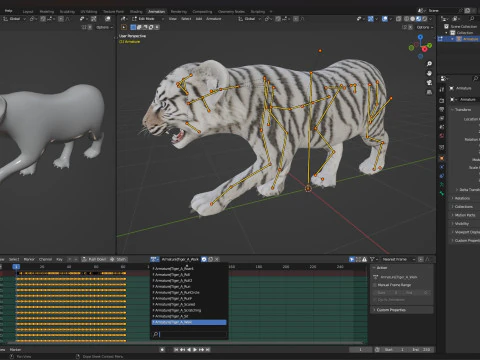Toggle camera view icon

[x=429, y=82]
